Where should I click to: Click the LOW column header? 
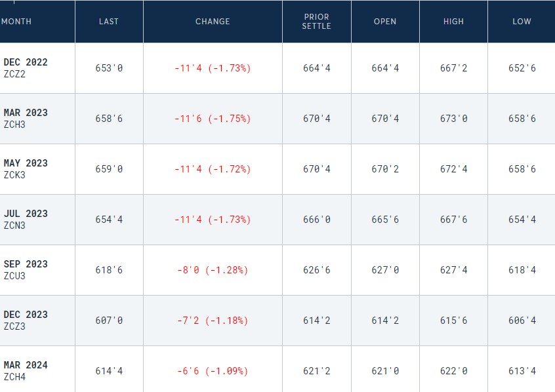[x=522, y=22]
